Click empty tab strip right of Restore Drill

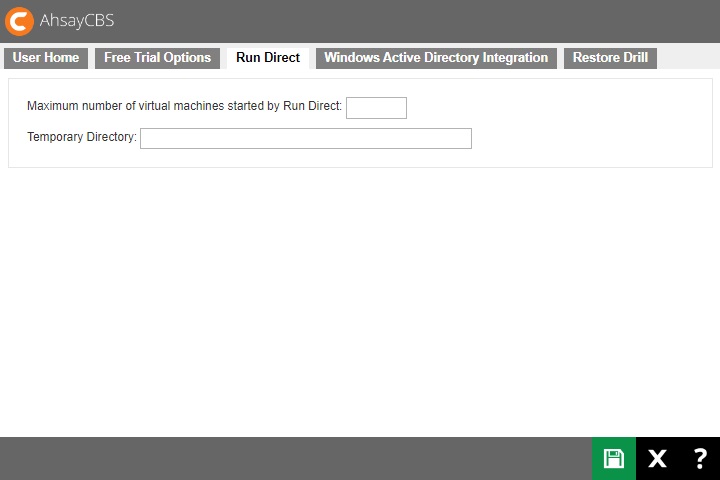click(688, 58)
